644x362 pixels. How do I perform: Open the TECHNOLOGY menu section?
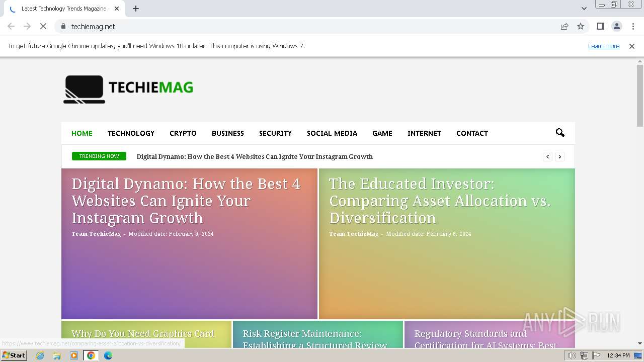coord(131,133)
